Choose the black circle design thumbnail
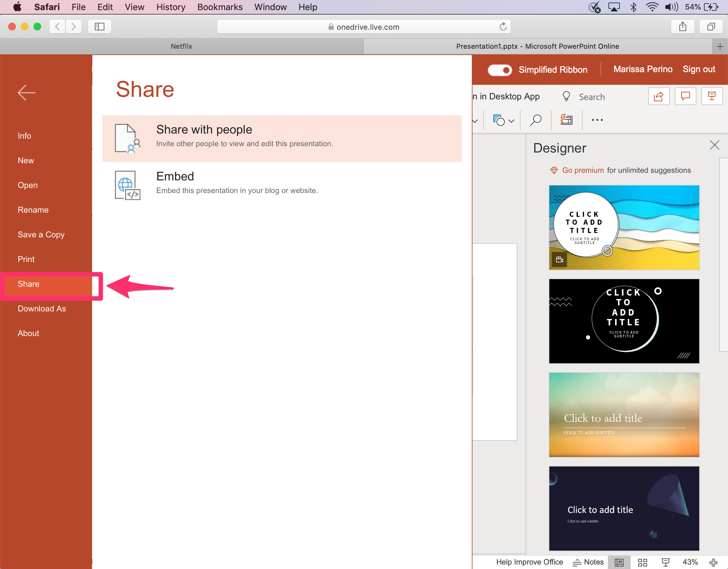 [624, 321]
